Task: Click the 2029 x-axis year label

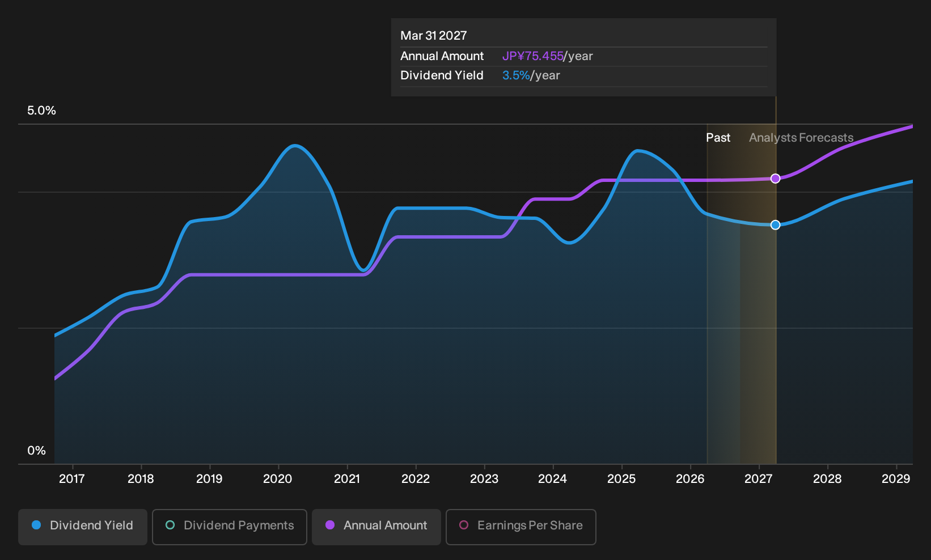Action: click(x=896, y=479)
